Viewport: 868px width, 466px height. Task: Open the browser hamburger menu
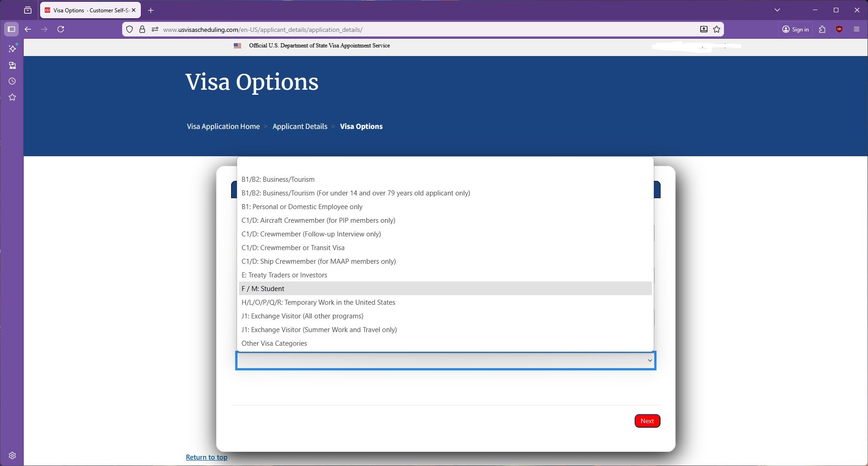pos(856,29)
